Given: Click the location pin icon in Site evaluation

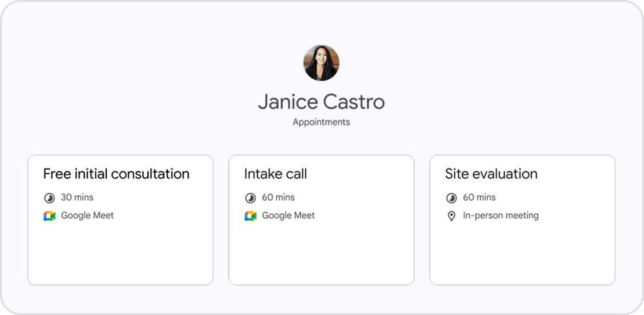Looking at the screenshot, I should click(x=451, y=216).
